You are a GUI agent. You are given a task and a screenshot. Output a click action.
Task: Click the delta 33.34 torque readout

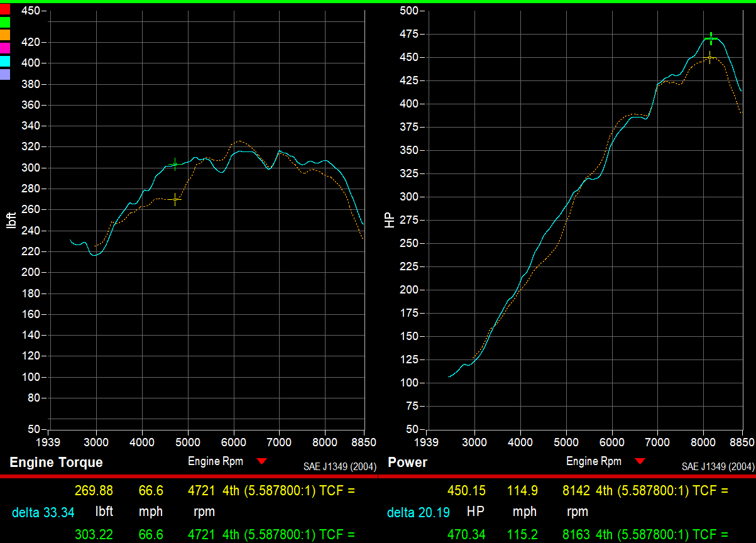pyautogui.click(x=43, y=512)
